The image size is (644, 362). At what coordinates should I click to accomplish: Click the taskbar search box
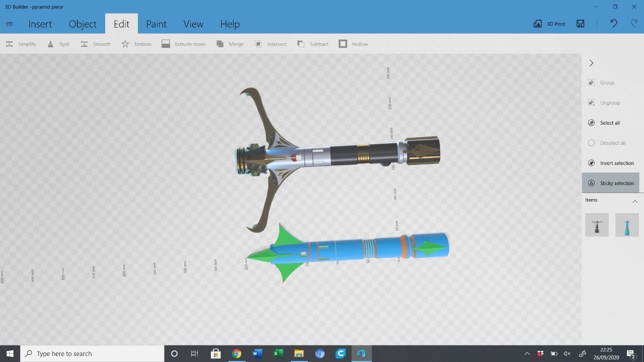tap(92, 353)
